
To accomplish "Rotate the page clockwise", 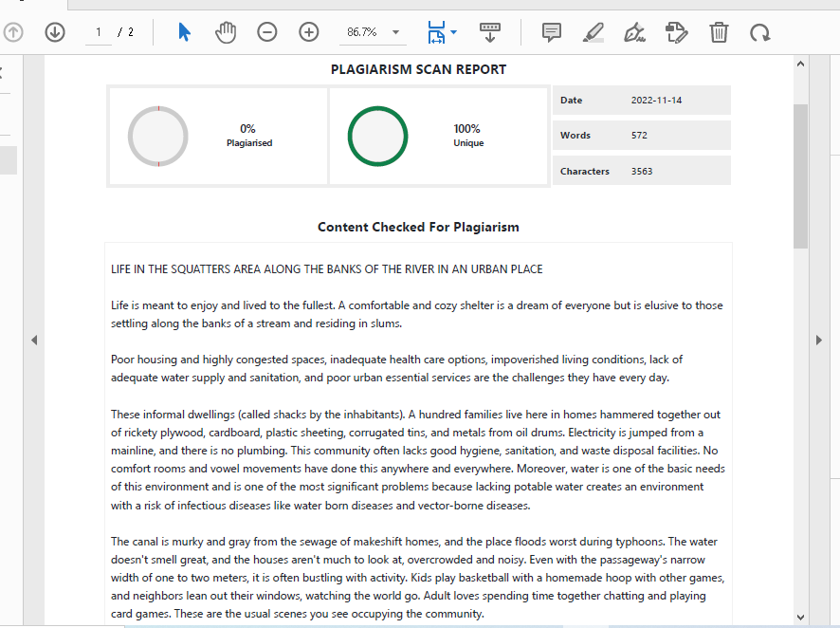I will [x=759, y=33].
